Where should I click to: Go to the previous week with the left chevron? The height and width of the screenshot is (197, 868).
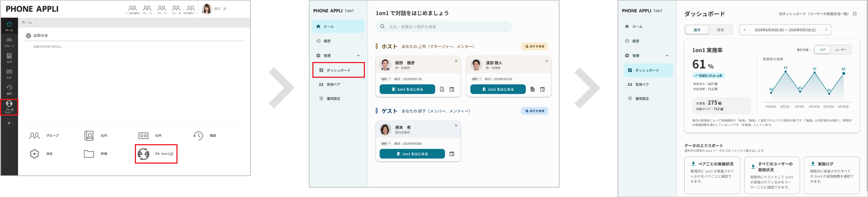[745, 30]
